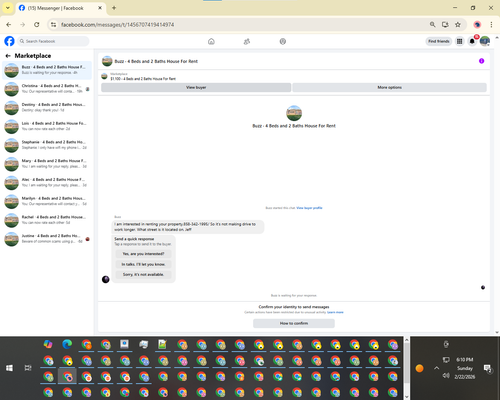Open the Windows Start menu
This screenshot has height=400, width=500.
point(9,368)
